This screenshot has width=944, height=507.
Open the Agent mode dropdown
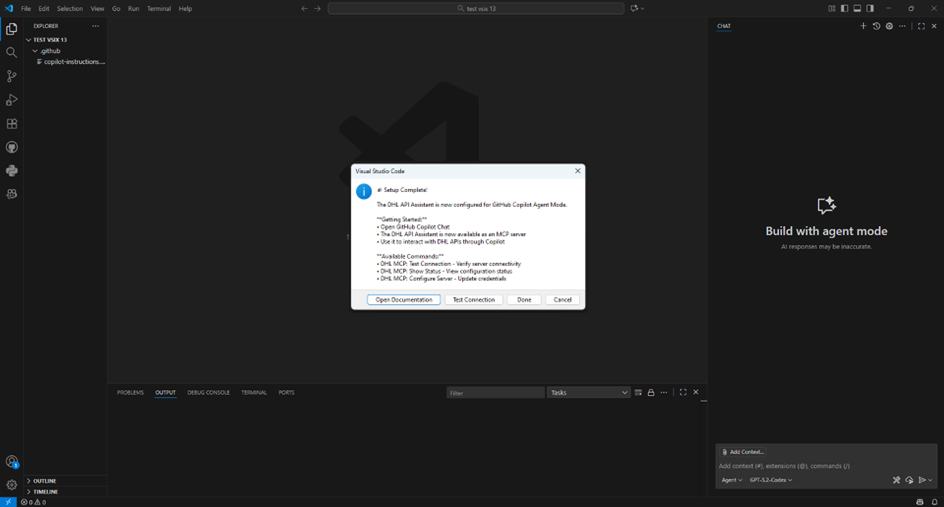coord(732,480)
